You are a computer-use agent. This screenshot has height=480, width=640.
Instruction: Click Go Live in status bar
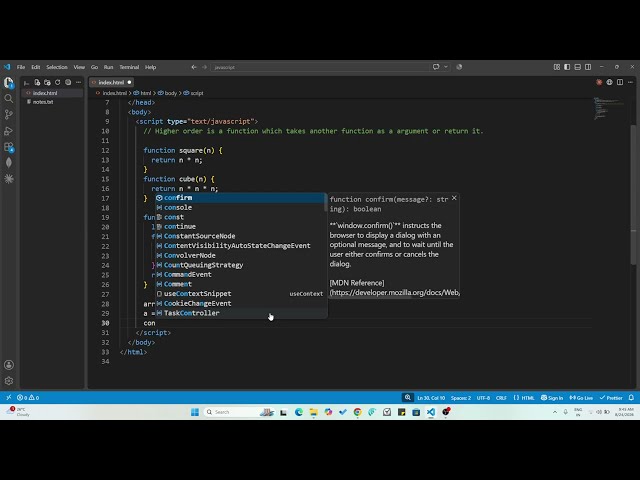pos(581,398)
